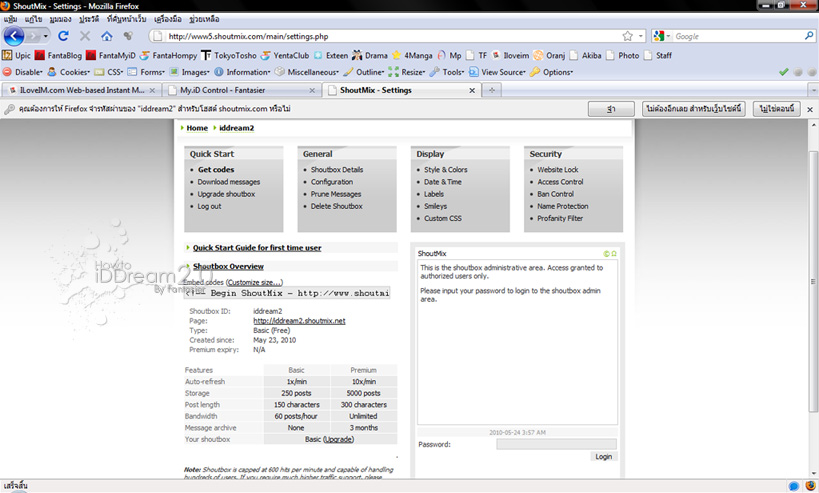This screenshot has height=493, width=819.
Task: Open Upic bookmark
Action: [17, 55]
